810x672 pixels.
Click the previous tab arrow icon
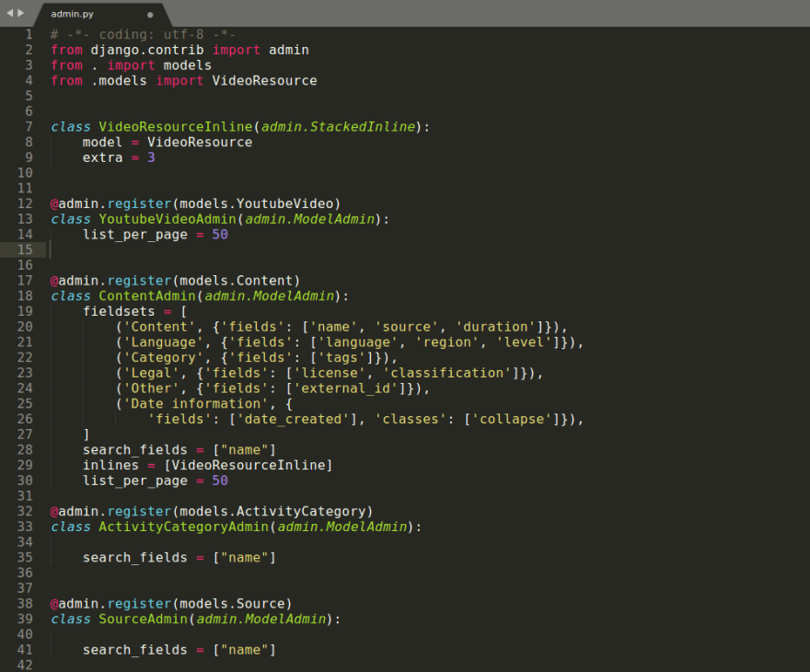click(x=9, y=13)
